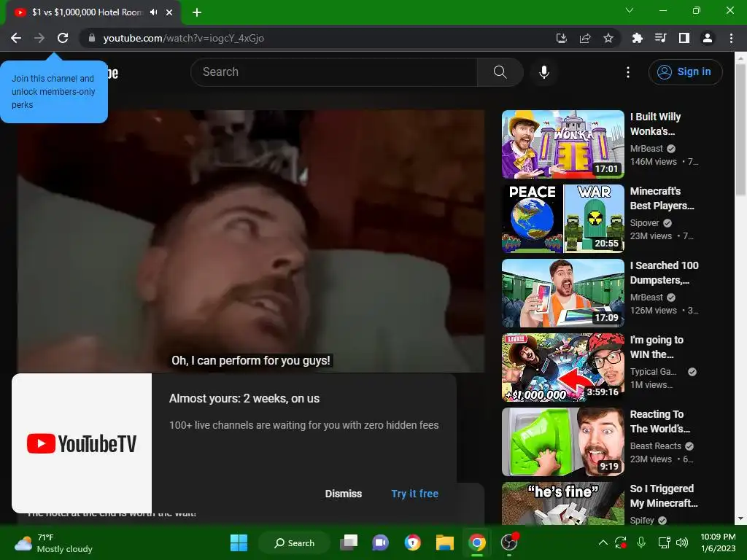747x560 pixels.
Task: Click the Typical Ga... channel name
Action: pyautogui.click(x=653, y=372)
